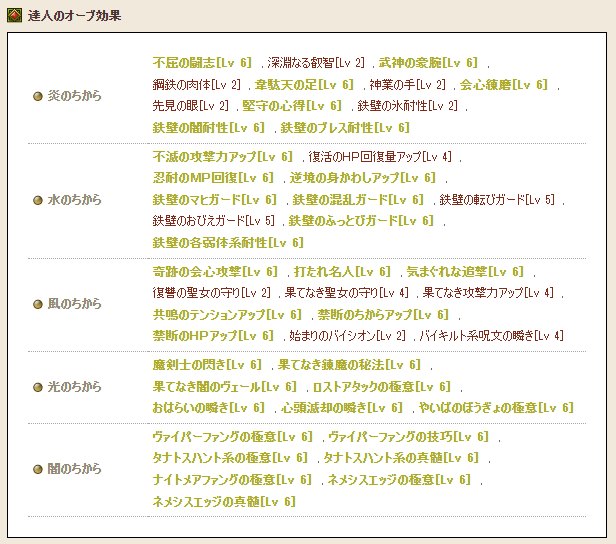Viewport: 616px width, 544px height.
Task: Select 不滅の攻撃力アップ Lv 6
Action: 223,157
